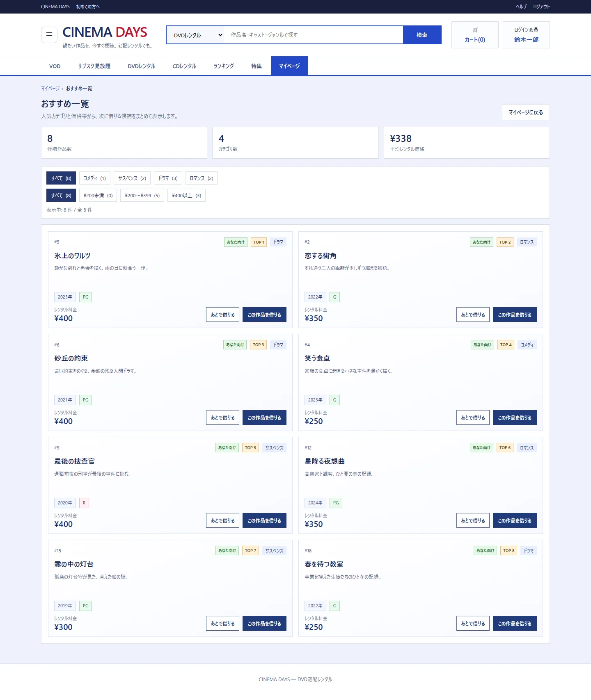This screenshot has height=700, width=591.
Task: Click the shopping cart icon
Action: (475, 30)
